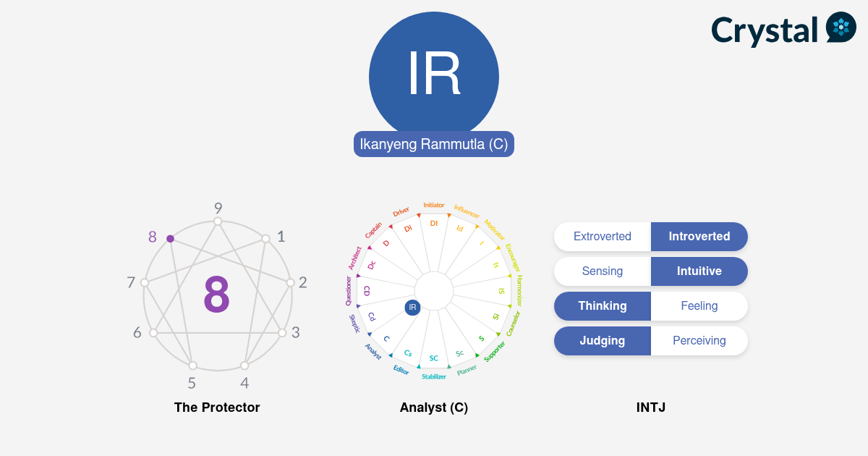Click the Initiator label on the wheel
This screenshot has width=868, height=456.
click(434, 205)
